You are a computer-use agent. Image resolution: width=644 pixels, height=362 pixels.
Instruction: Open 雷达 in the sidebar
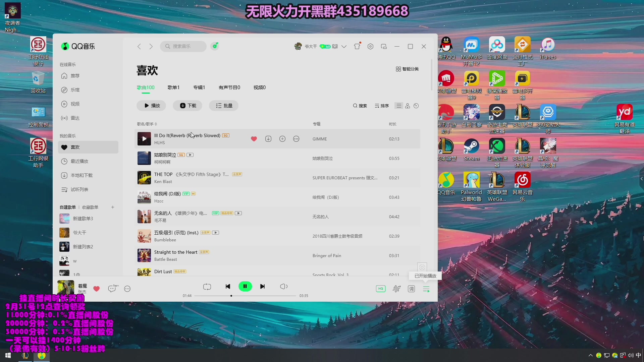click(x=88, y=118)
